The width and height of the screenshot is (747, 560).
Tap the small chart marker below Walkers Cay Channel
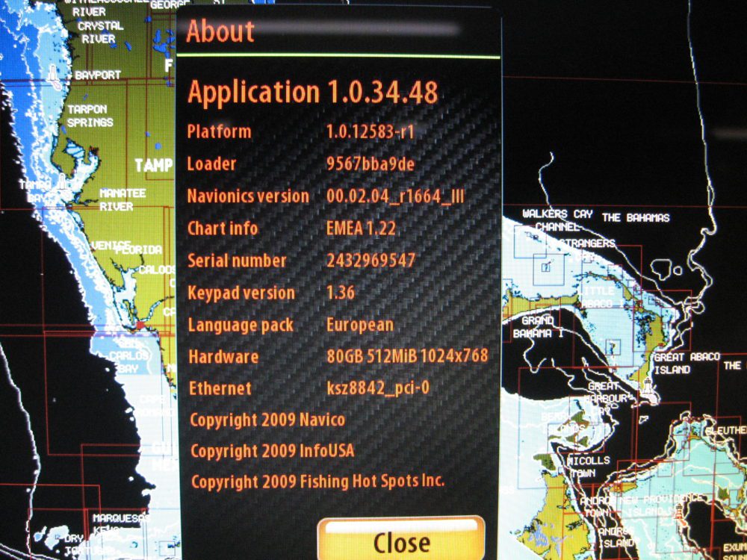[547, 264]
